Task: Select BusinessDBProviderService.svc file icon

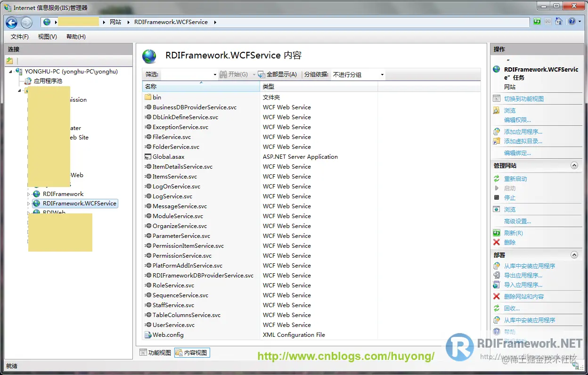Action: pyautogui.click(x=148, y=107)
